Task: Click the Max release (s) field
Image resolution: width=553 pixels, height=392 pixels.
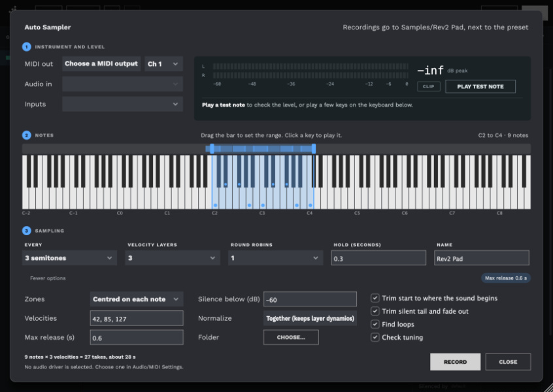Action: [137, 337]
